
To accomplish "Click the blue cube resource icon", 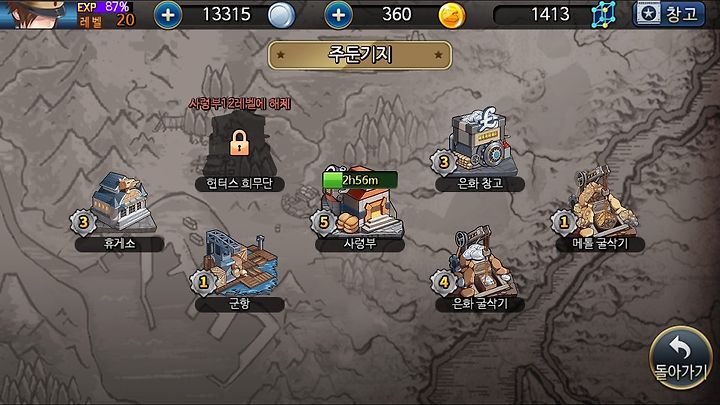I will tap(603, 15).
